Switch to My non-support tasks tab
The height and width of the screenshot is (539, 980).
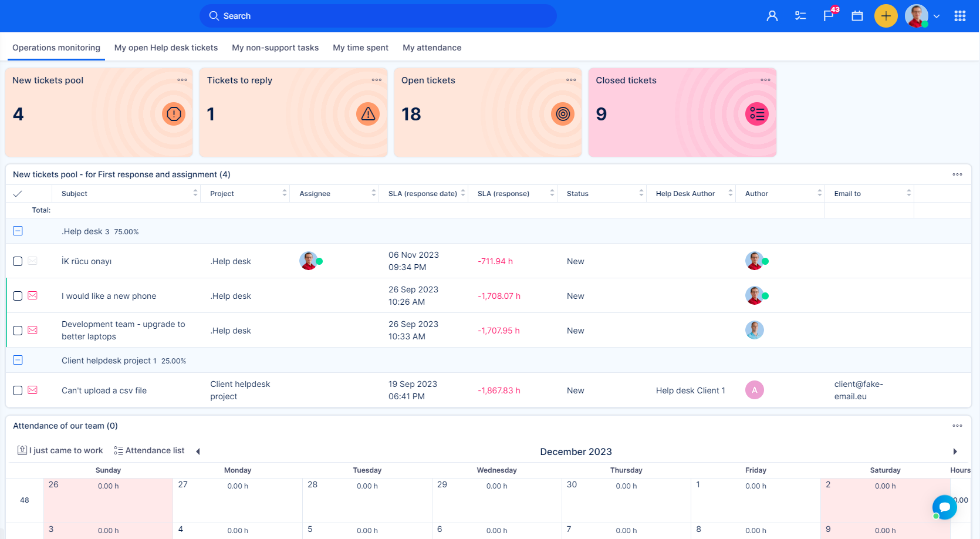point(275,48)
